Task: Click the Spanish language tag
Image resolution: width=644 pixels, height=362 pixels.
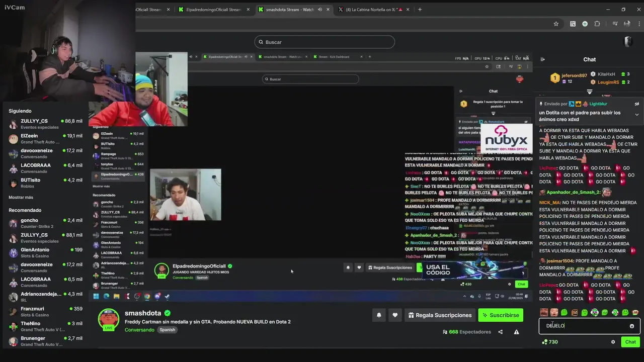Action: click(167, 330)
